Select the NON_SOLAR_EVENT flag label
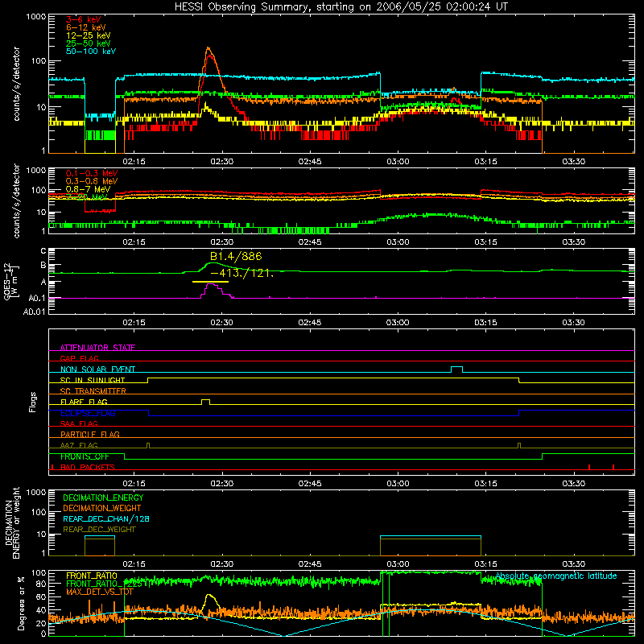Image resolution: width=644 pixels, height=644 pixels. click(x=97, y=369)
